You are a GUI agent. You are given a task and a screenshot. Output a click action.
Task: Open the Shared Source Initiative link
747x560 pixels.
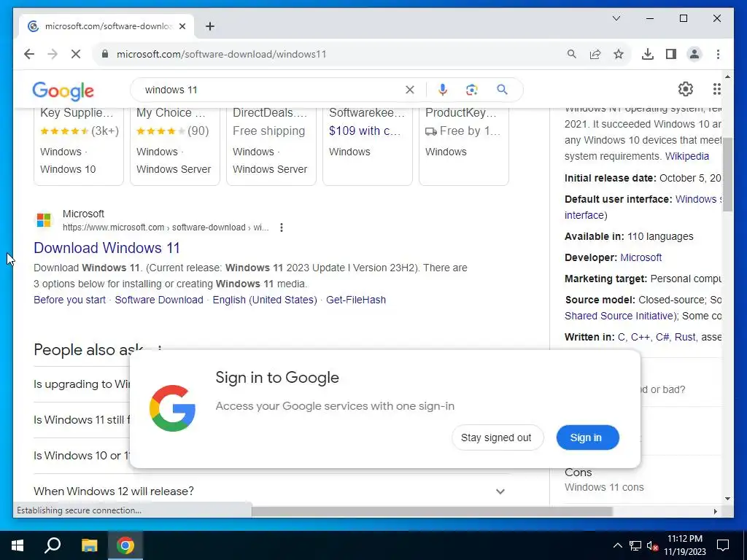coord(619,316)
